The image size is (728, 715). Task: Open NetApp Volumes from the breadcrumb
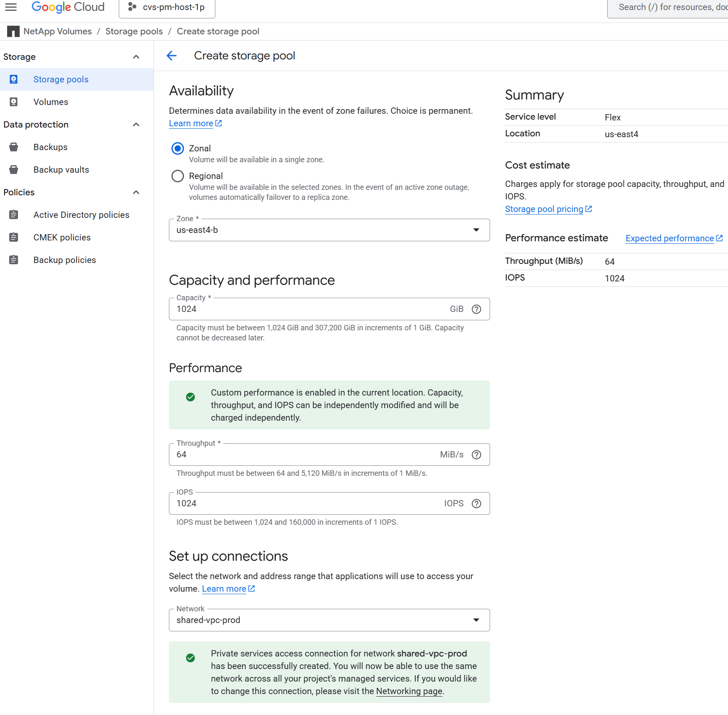tap(57, 31)
